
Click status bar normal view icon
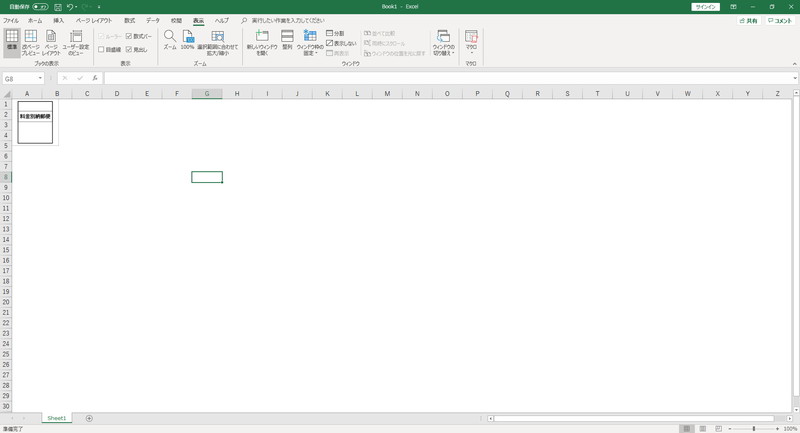(x=687, y=429)
